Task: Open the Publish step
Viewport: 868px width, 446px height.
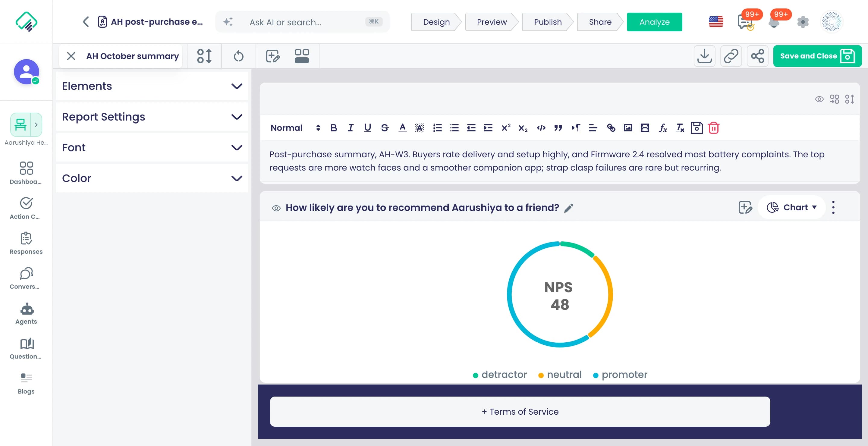Action: pos(548,22)
